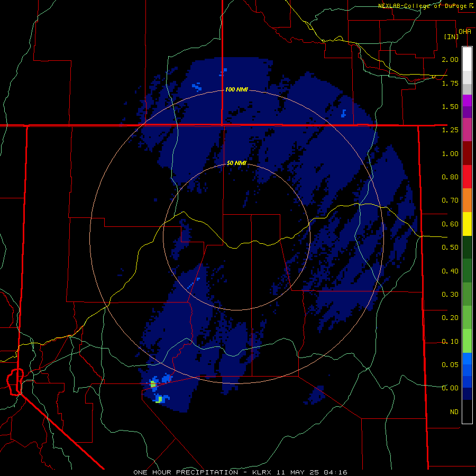Click the yellow-green rain cell on the county border
The height and width of the screenshot is (476, 476).
click(x=153, y=385)
